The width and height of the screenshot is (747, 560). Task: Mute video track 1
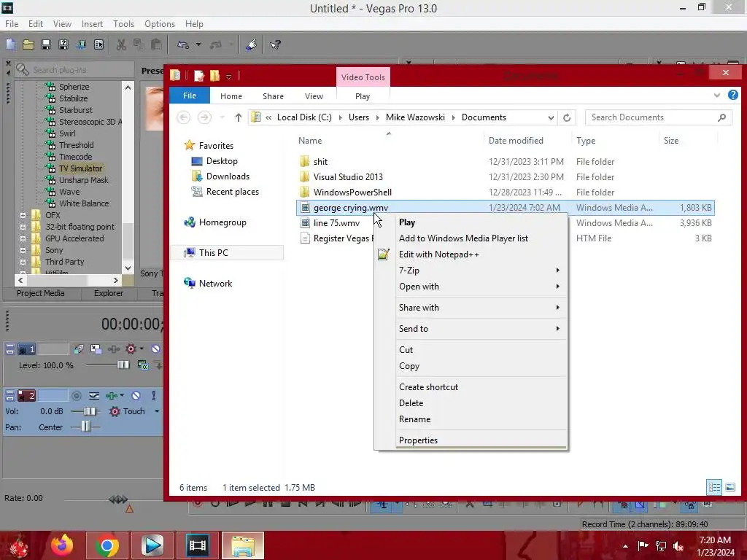[155, 349]
